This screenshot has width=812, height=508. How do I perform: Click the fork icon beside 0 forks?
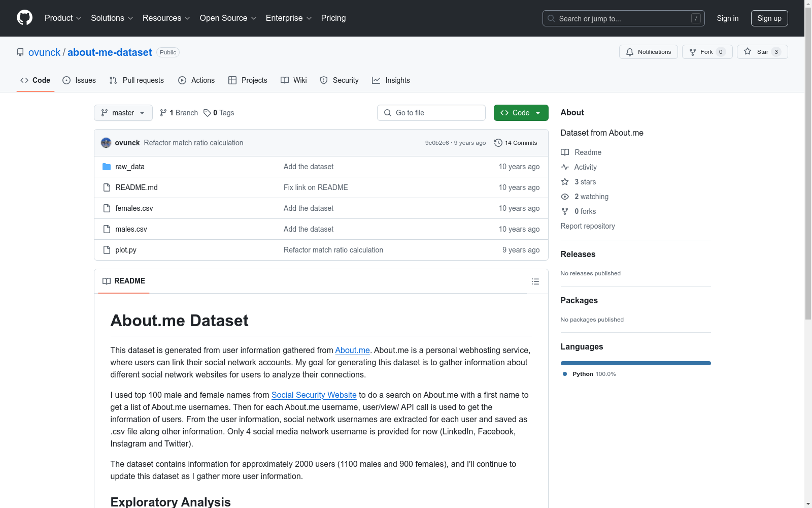(x=565, y=211)
